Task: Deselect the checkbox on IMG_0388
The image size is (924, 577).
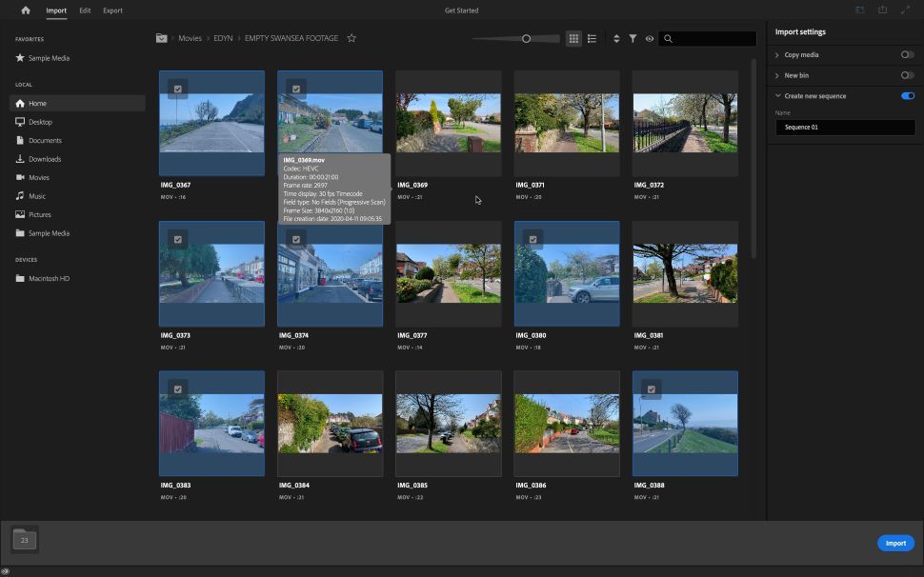Action: click(652, 389)
